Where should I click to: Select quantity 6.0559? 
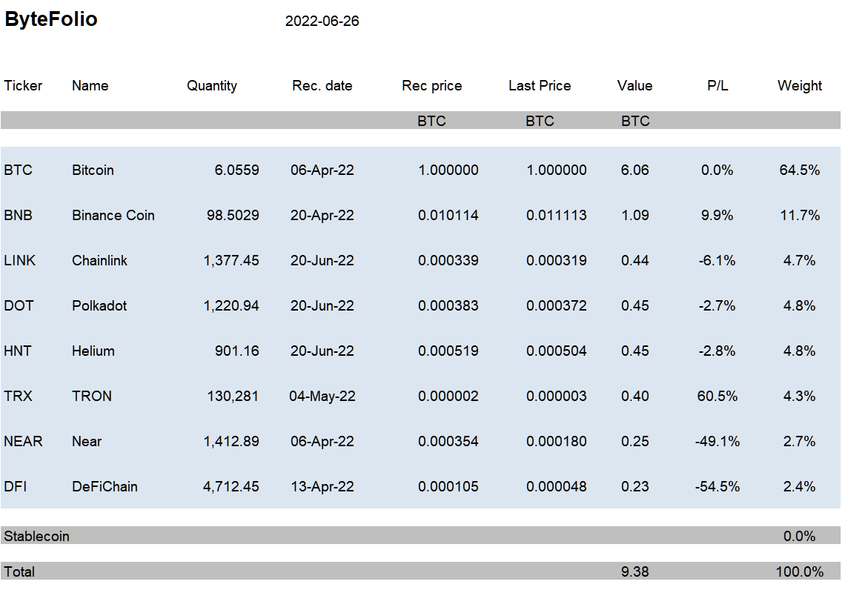tap(237, 170)
